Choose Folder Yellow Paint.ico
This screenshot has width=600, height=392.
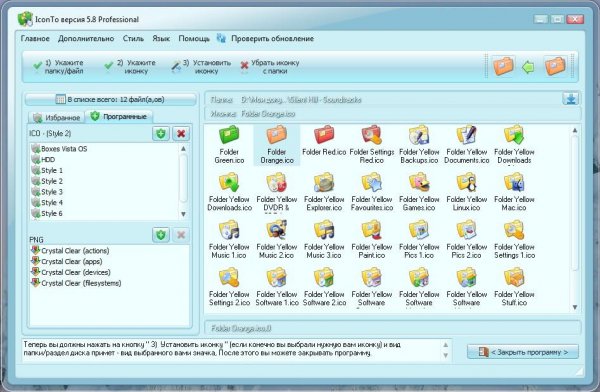(372, 240)
